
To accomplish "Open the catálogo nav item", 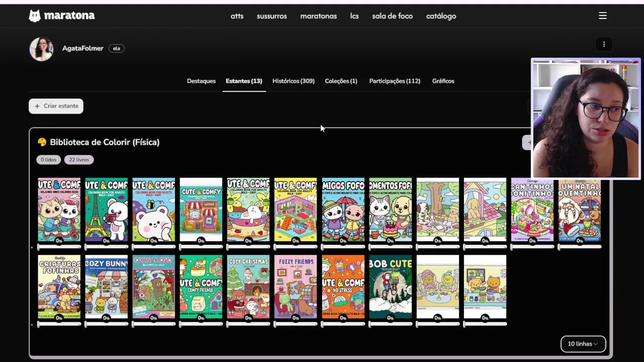I will click(x=441, y=16).
